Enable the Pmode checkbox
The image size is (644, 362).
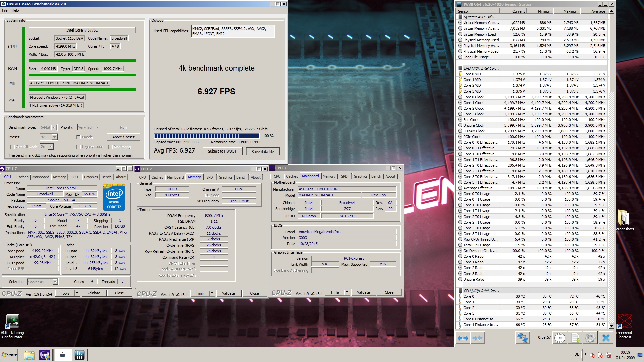tap(78, 137)
